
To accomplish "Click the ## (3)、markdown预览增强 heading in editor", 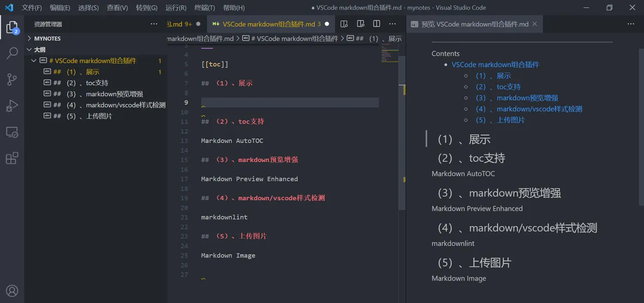I will pyautogui.click(x=249, y=160).
